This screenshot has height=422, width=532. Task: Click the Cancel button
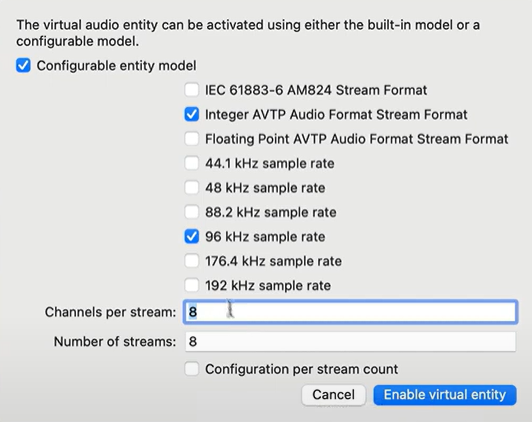(x=334, y=395)
